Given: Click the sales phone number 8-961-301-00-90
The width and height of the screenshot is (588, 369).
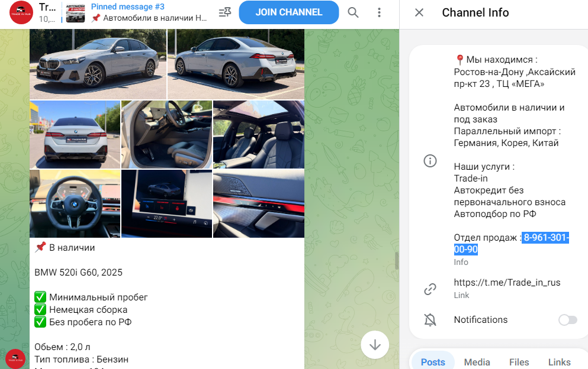Looking at the screenshot, I should point(512,243).
